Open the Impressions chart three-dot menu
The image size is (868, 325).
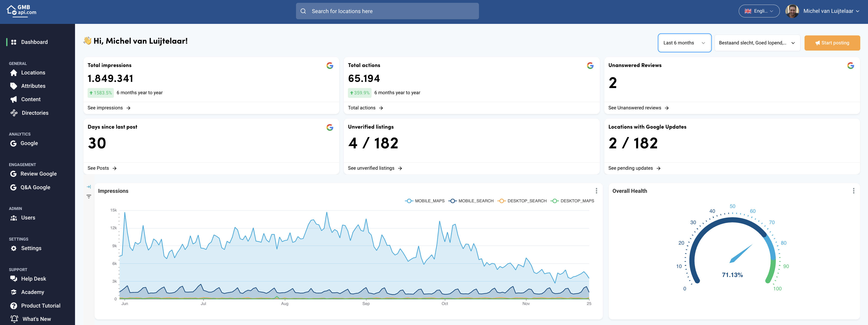[596, 191]
